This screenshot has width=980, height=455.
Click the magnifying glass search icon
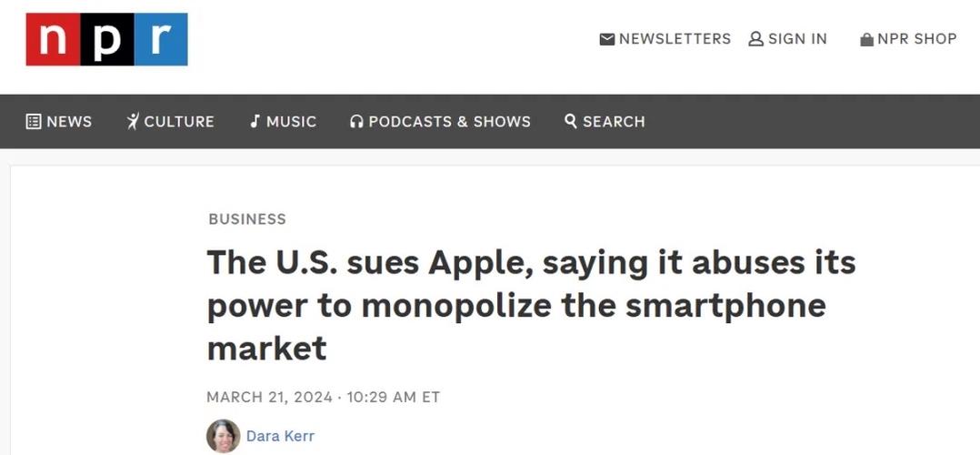[x=571, y=121]
